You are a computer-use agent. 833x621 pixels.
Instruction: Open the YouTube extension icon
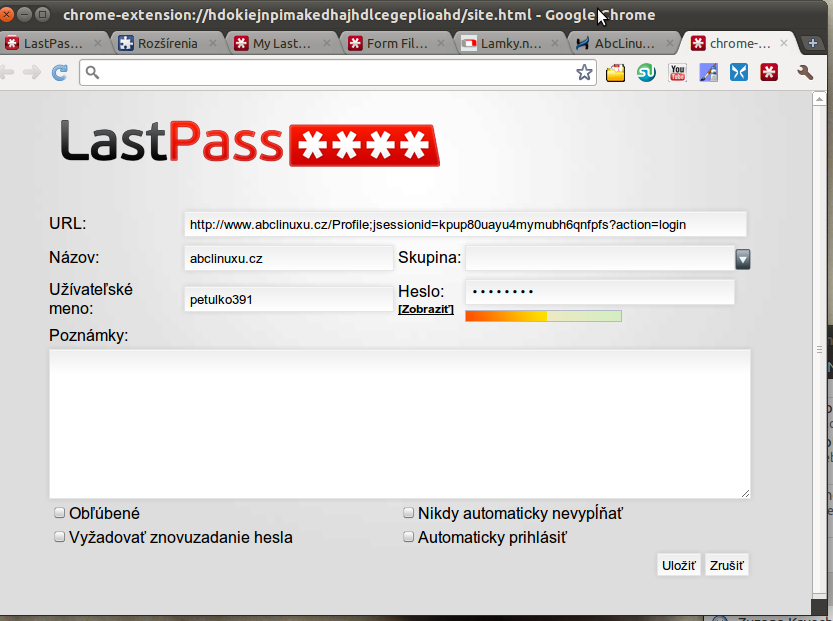pyautogui.click(x=677, y=72)
